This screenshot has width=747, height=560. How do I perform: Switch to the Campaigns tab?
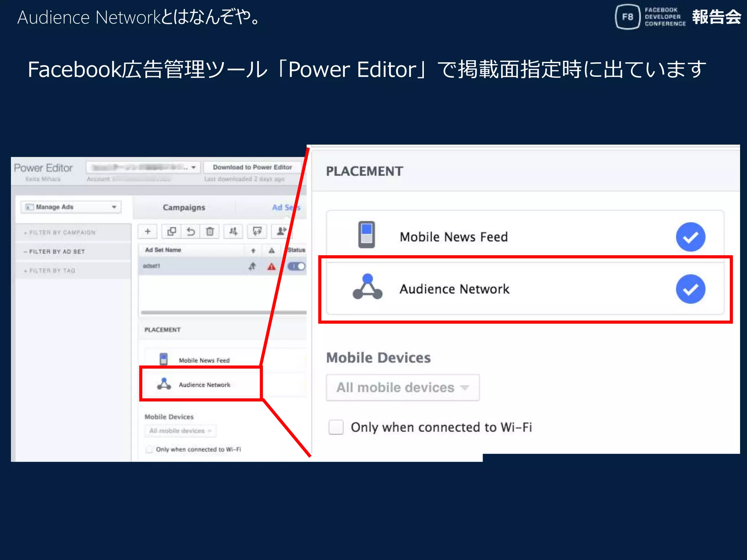point(184,207)
